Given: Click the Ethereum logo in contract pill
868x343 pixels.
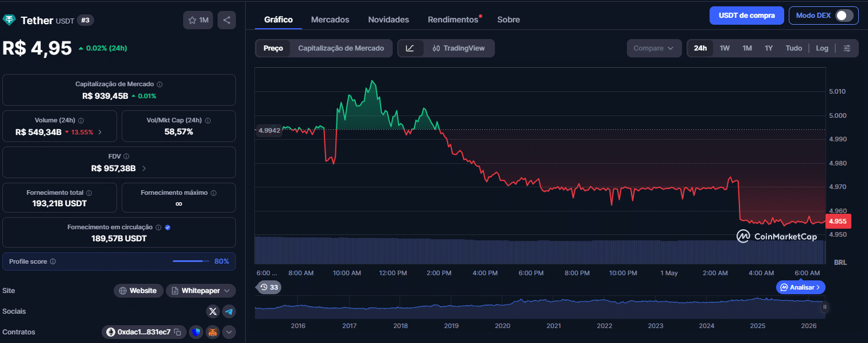Looking at the screenshot, I should pos(110,332).
